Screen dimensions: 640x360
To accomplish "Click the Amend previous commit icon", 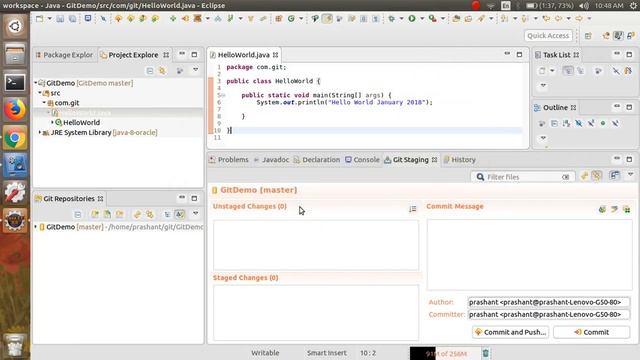I will (602, 209).
